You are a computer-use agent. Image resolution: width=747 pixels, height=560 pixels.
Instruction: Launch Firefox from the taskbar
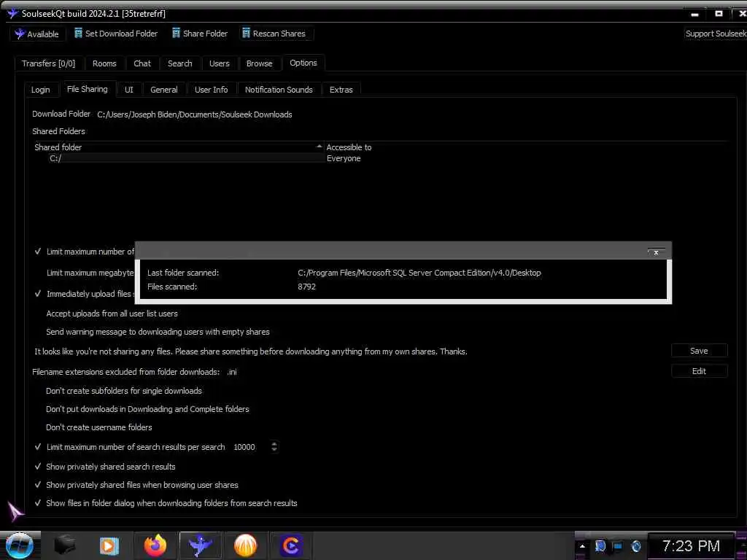click(155, 545)
